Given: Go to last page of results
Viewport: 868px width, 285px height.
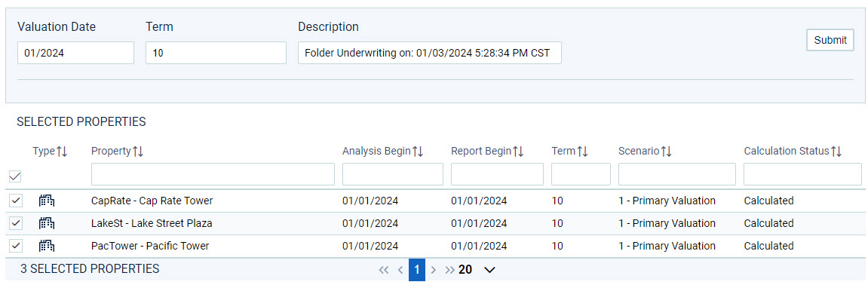Looking at the screenshot, I should coord(449,270).
